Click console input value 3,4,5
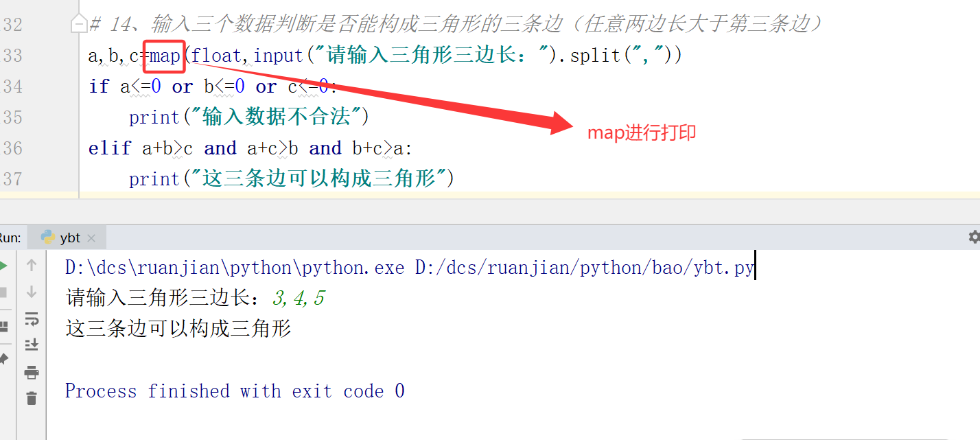 click(299, 298)
